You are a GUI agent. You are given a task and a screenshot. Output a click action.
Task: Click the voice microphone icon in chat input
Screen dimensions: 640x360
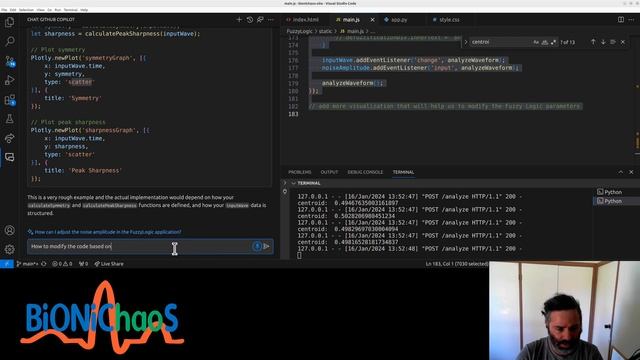257,246
